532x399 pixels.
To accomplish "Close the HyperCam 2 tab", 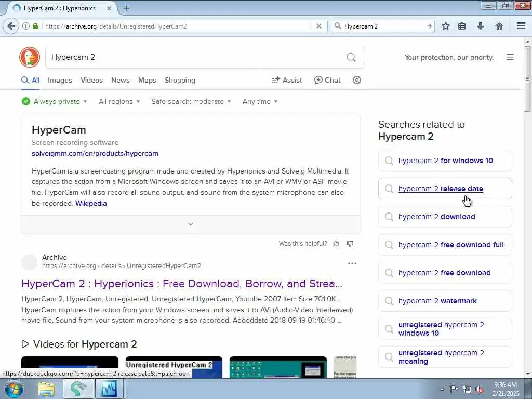I will coord(109,8).
